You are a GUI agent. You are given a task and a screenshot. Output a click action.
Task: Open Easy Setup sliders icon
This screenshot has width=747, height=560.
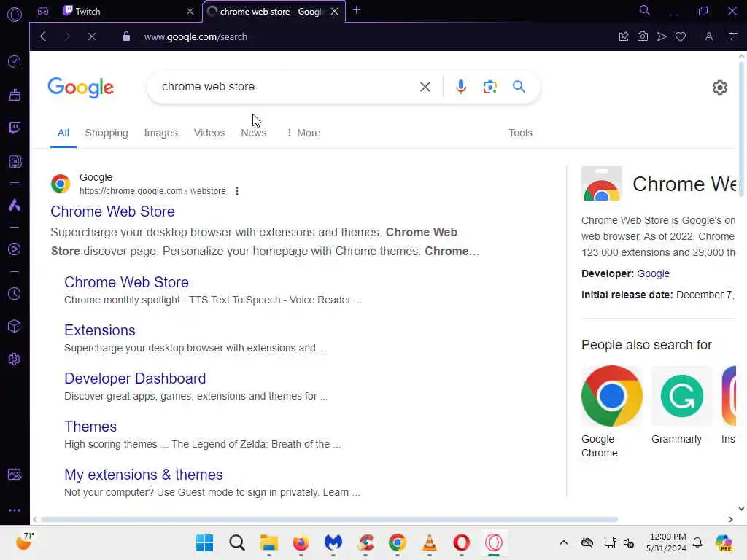732,36
